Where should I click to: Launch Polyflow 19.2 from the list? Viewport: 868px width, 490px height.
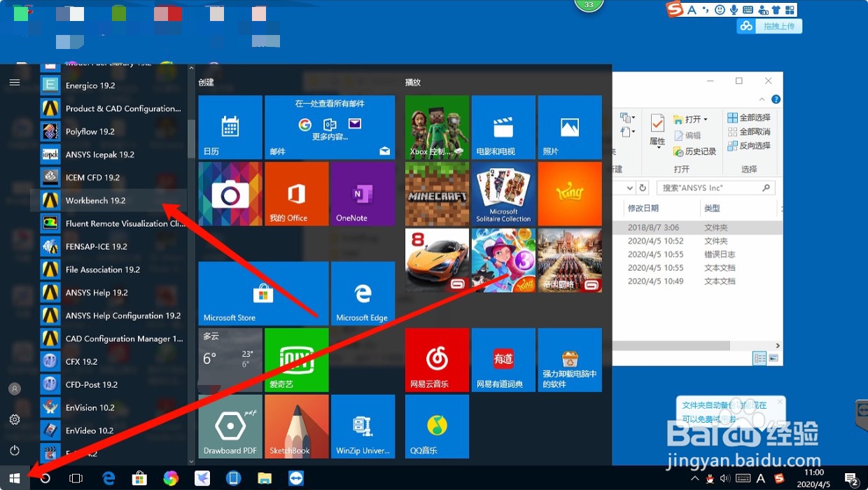pos(108,131)
